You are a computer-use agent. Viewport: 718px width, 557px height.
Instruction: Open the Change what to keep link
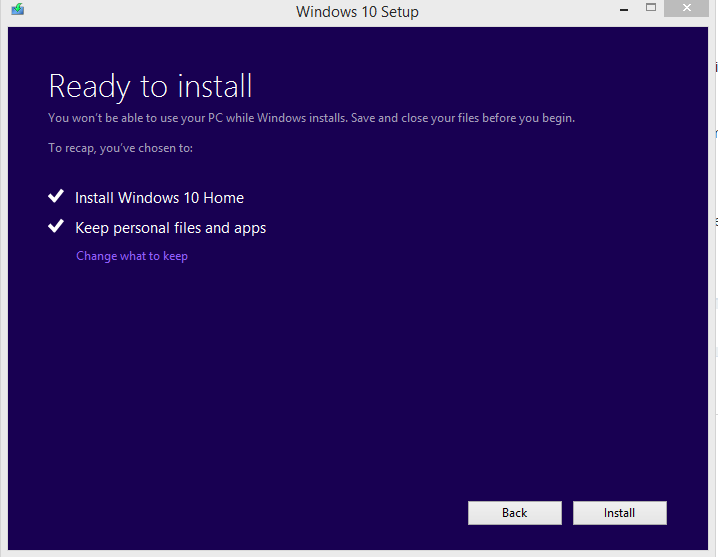pos(132,256)
